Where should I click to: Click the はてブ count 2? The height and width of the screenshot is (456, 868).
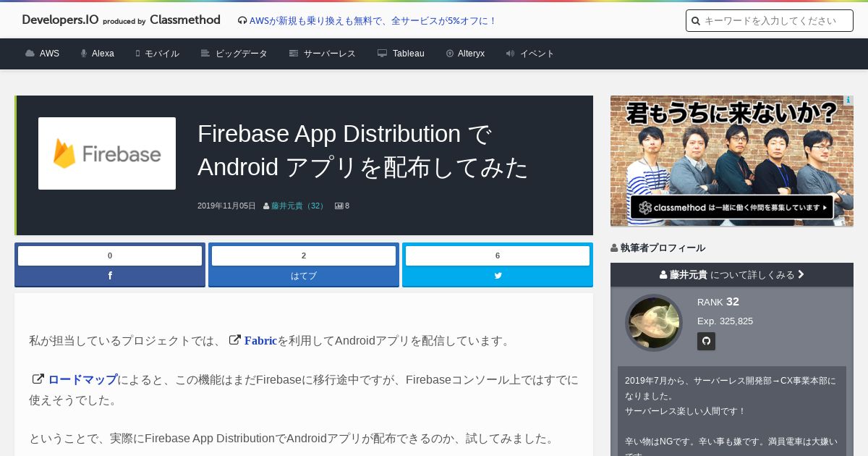[x=304, y=256]
